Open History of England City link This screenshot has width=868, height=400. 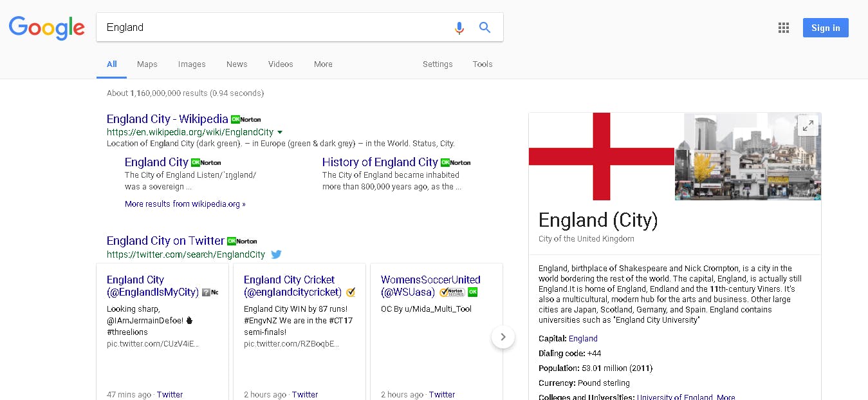tap(380, 162)
